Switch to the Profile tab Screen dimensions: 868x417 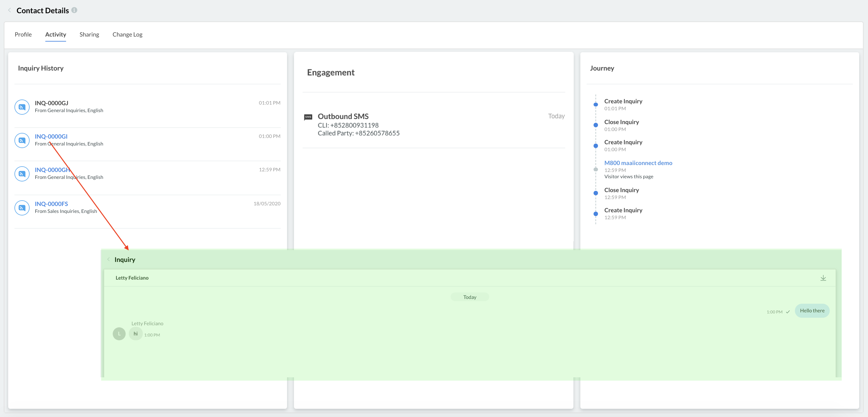click(23, 34)
